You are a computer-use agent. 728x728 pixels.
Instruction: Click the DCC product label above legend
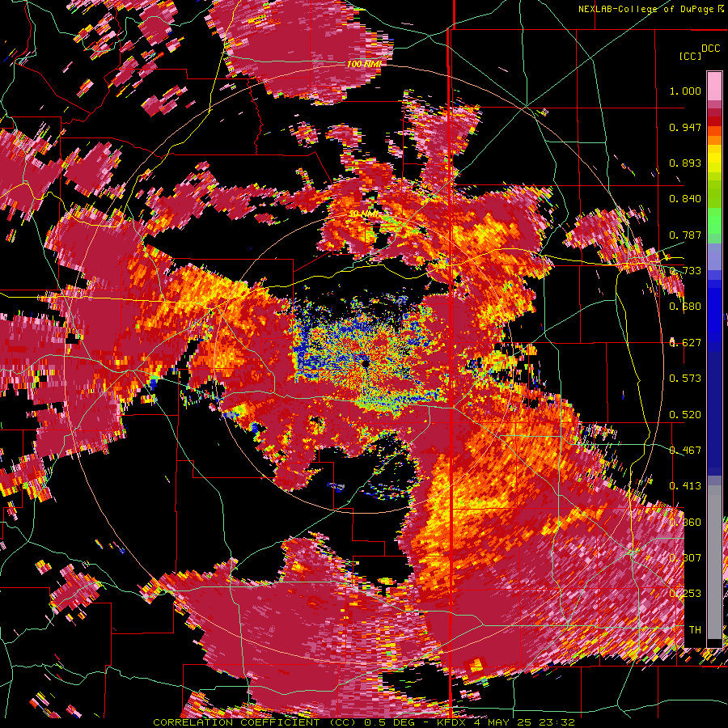click(710, 49)
